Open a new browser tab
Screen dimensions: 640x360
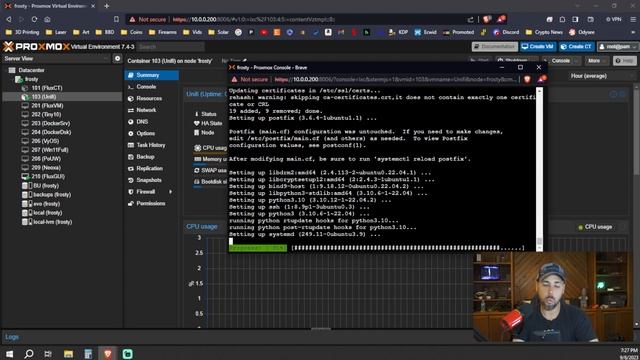[x=107, y=6]
